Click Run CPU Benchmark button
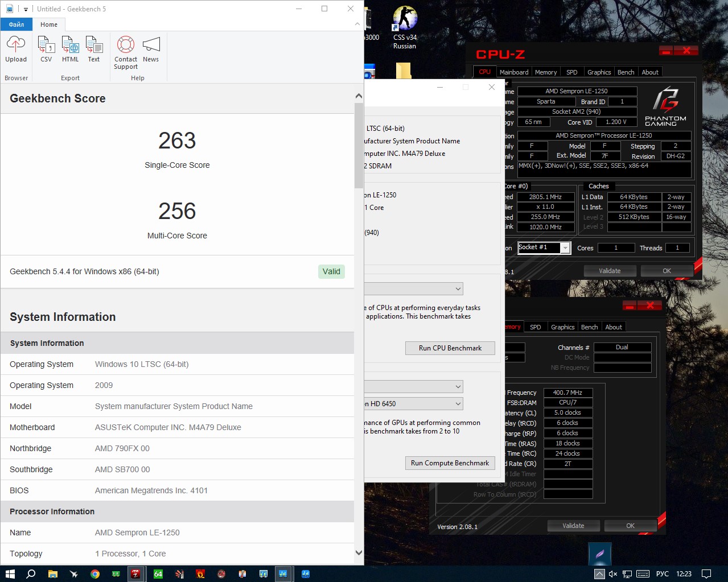728x582 pixels. click(x=450, y=348)
